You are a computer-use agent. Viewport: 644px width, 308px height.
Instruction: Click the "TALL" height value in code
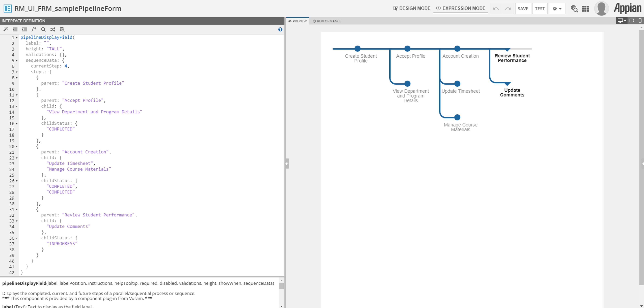coord(54,49)
